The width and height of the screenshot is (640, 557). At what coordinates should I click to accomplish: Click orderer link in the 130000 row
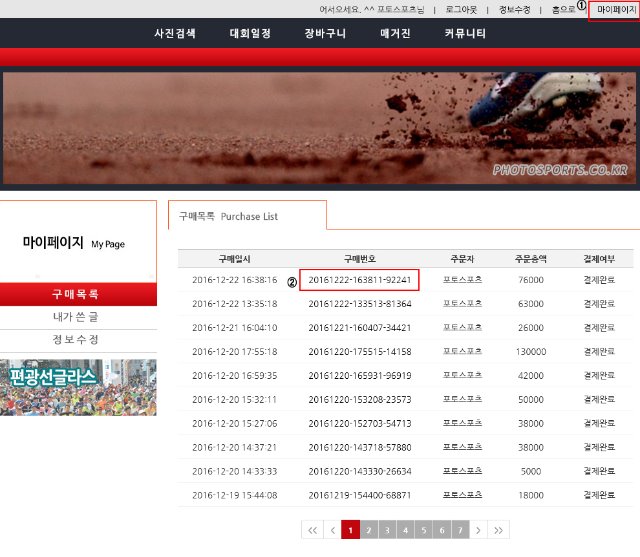coord(462,351)
